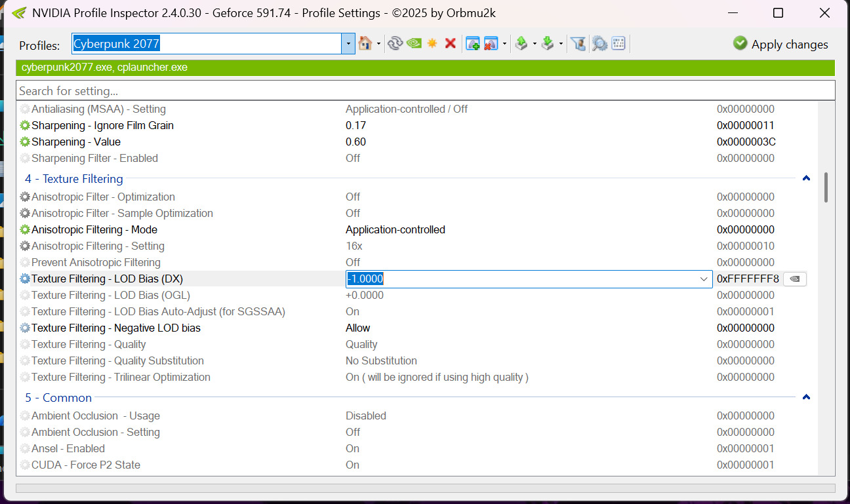Click the magnifier scan profiles icon

click(x=599, y=44)
